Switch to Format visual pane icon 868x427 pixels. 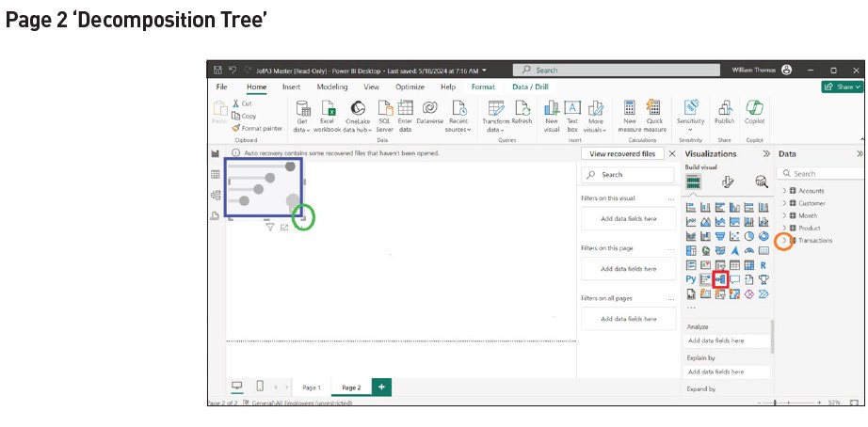[727, 182]
